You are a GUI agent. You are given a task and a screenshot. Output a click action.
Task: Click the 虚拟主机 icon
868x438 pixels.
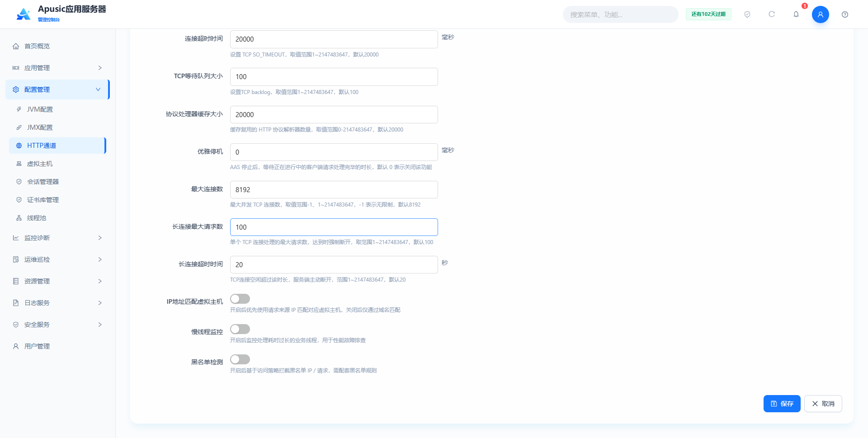coord(19,164)
